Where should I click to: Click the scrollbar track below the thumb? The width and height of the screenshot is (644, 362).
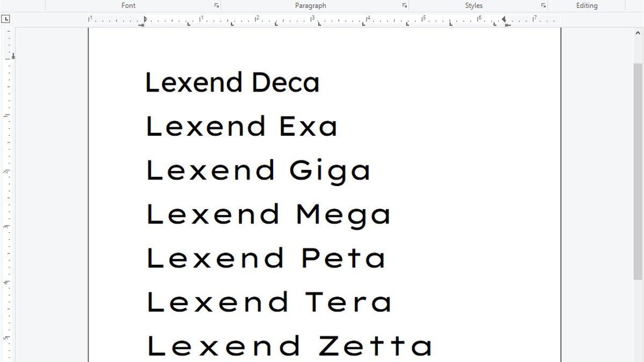tap(638, 322)
